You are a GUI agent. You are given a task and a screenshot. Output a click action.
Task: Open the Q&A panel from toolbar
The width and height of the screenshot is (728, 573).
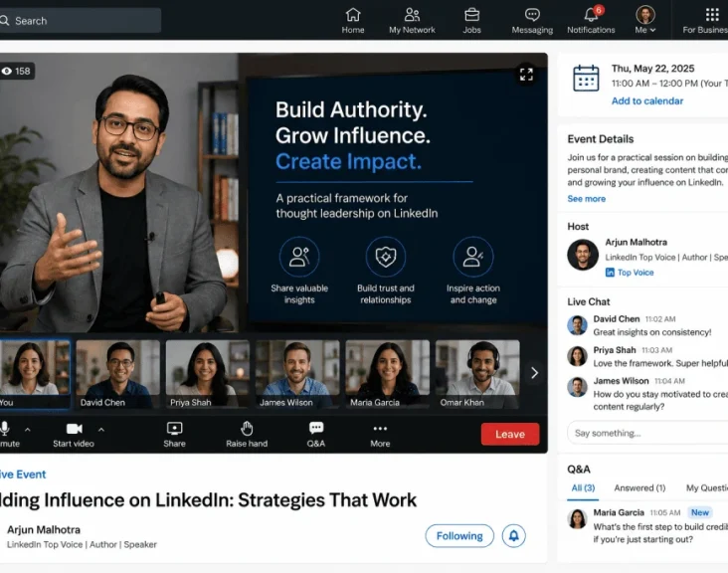point(315,434)
